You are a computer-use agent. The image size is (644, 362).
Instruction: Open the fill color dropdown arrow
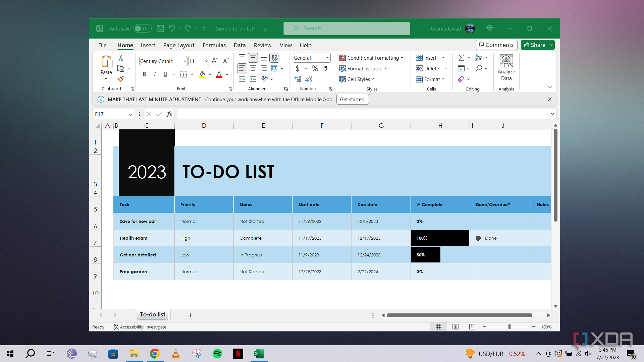[x=210, y=74]
